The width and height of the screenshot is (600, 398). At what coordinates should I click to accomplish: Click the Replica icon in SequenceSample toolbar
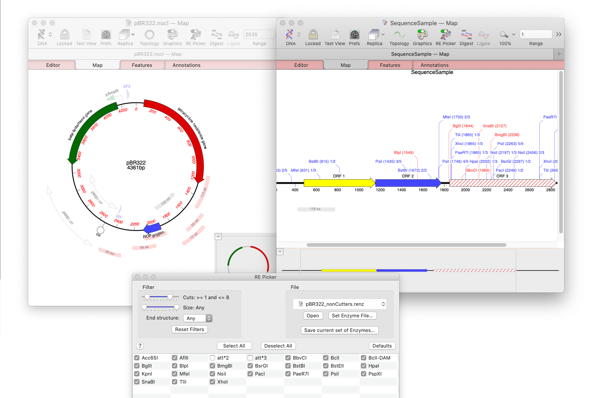tap(373, 35)
